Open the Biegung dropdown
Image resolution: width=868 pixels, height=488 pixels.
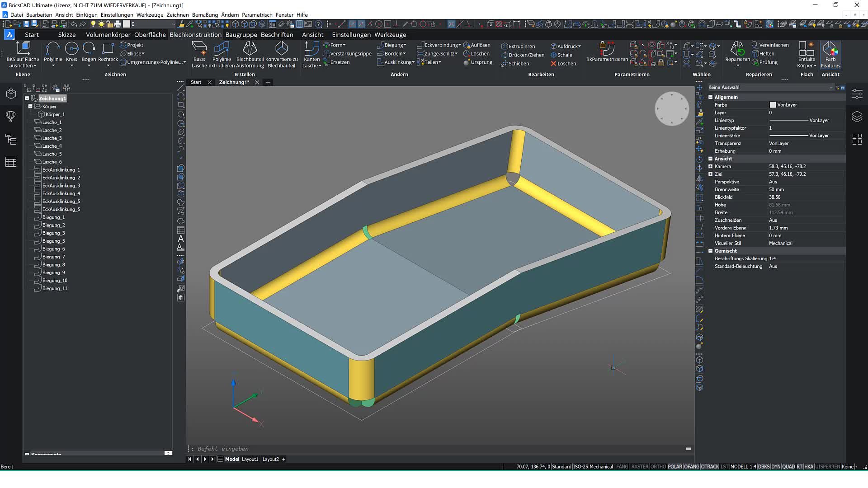pos(392,45)
